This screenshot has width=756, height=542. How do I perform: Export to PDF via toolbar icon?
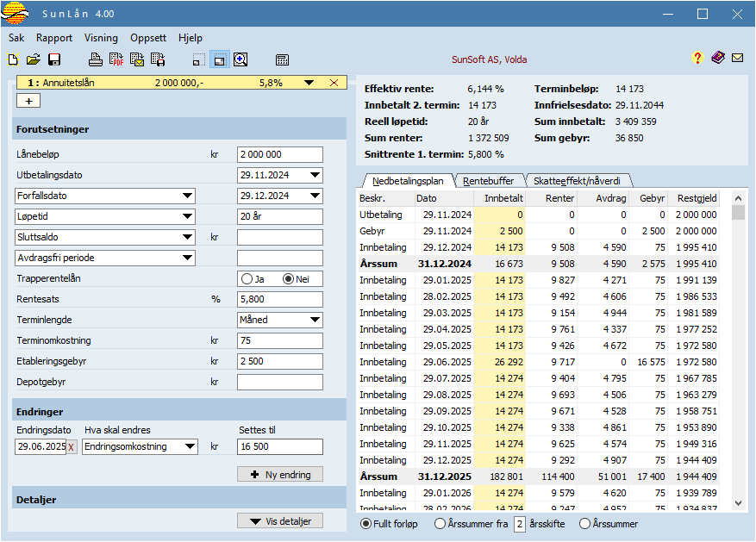pyautogui.click(x=116, y=59)
